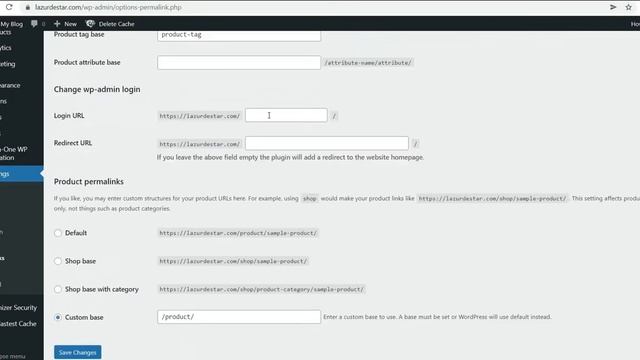Image resolution: width=640 pixels, height=360 pixels.
Task: Click the Product permalinks heading
Action: [x=89, y=182]
